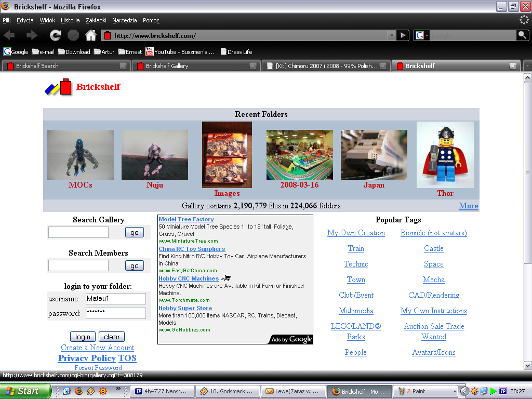Screen dimensions: 532x399
Task: Click the clear button
Action: 112,337
